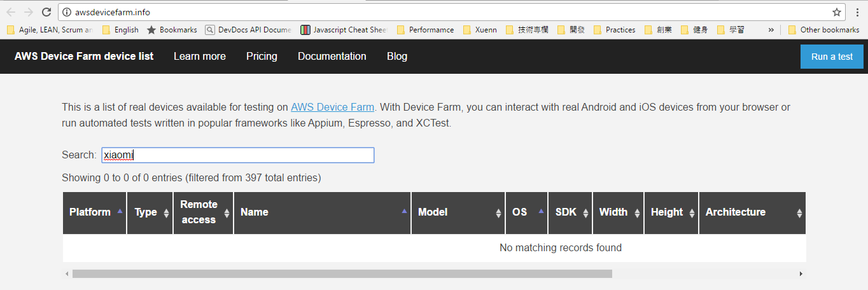The width and height of the screenshot is (868, 290).
Task: Click the site info icon in the address bar
Action: click(x=67, y=12)
